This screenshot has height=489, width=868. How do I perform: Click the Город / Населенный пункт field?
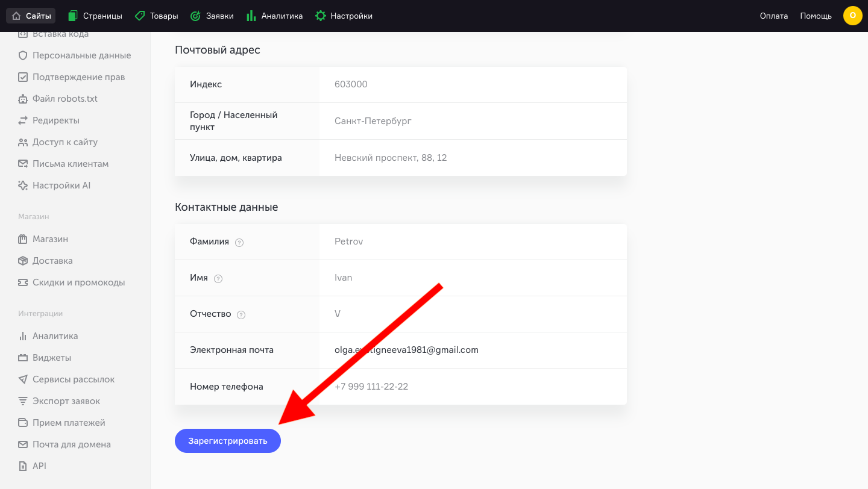(473, 121)
